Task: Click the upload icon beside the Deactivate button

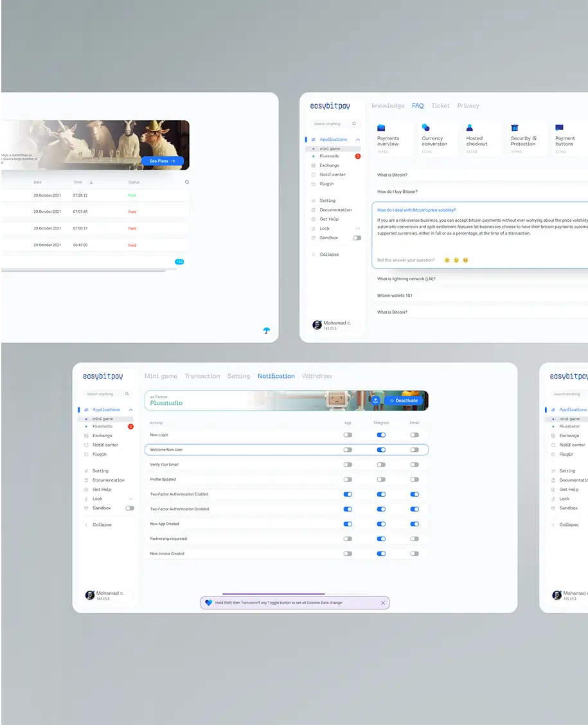Action: (x=375, y=400)
